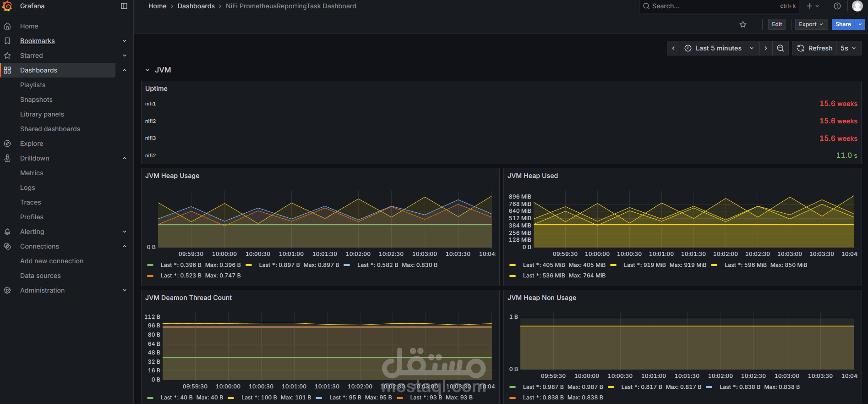
Task: Expand the Bookmarks section chevron
Action: pos(125,41)
